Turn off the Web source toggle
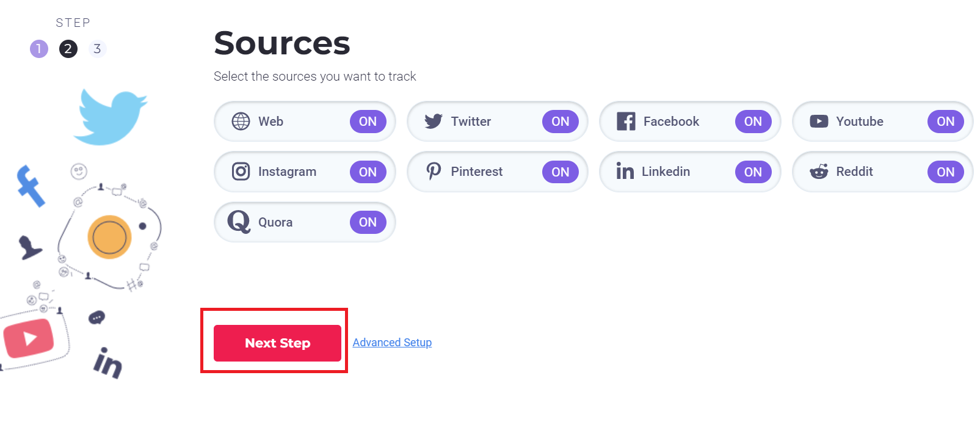 [368, 122]
